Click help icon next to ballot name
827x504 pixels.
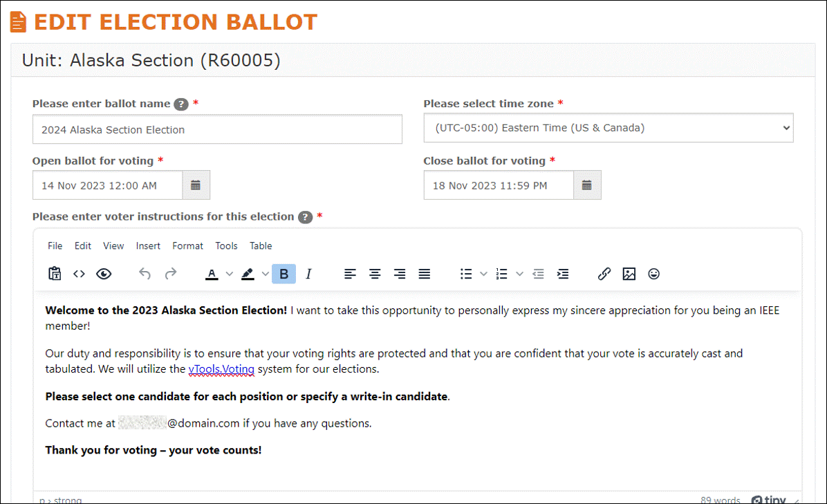181,104
